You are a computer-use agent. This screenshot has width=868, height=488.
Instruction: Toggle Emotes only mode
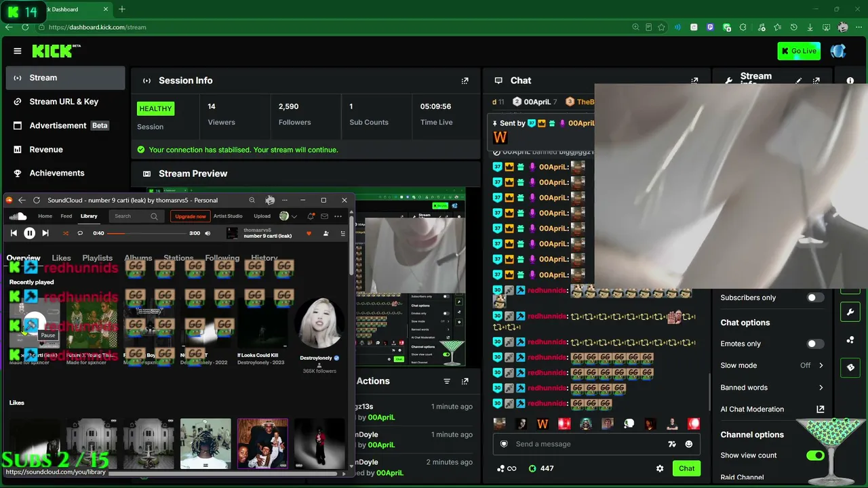click(815, 344)
